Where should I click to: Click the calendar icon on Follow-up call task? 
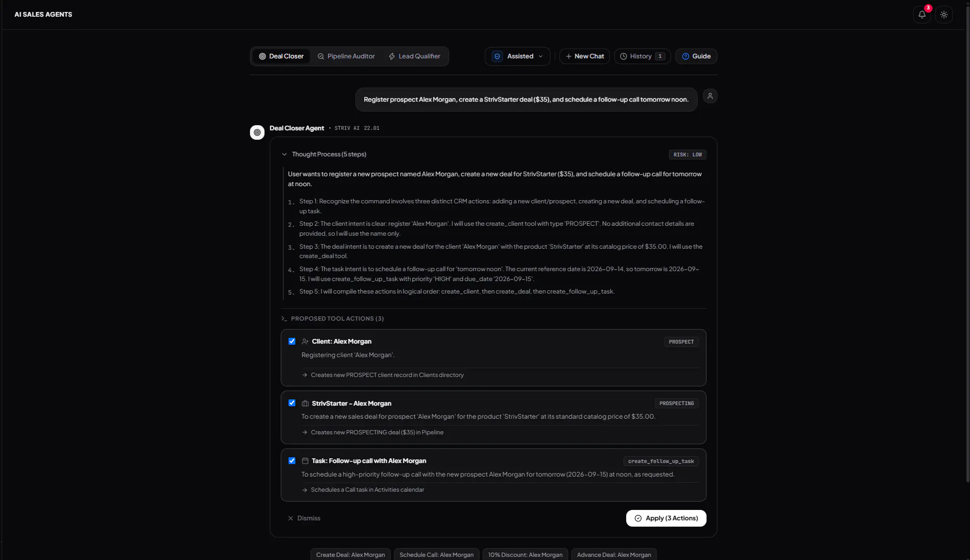[x=305, y=461]
